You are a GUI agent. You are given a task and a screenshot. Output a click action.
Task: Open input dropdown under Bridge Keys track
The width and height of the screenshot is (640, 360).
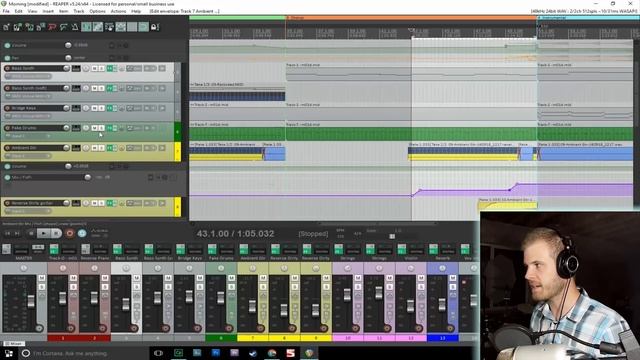tap(28, 116)
